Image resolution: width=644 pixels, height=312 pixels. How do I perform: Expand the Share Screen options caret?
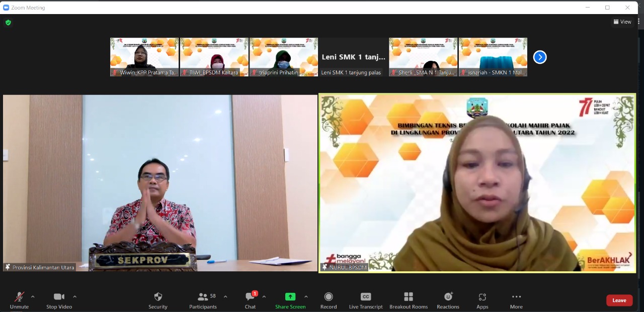pos(306,296)
